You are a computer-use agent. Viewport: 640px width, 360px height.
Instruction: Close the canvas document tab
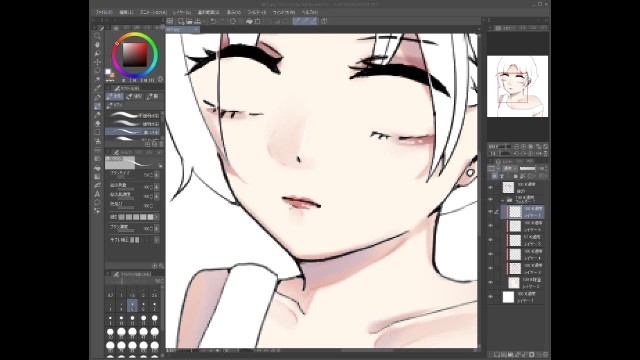(x=196, y=29)
